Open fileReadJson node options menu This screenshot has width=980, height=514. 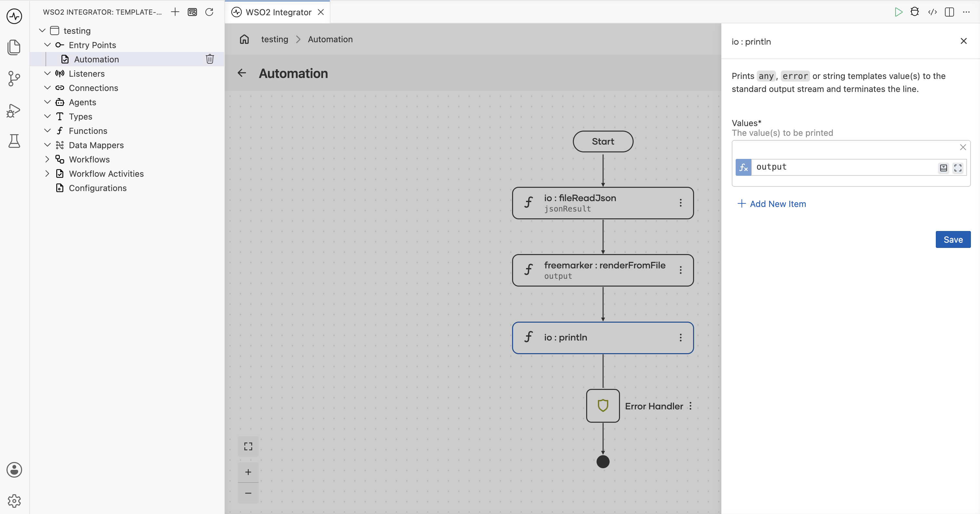(x=681, y=203)
